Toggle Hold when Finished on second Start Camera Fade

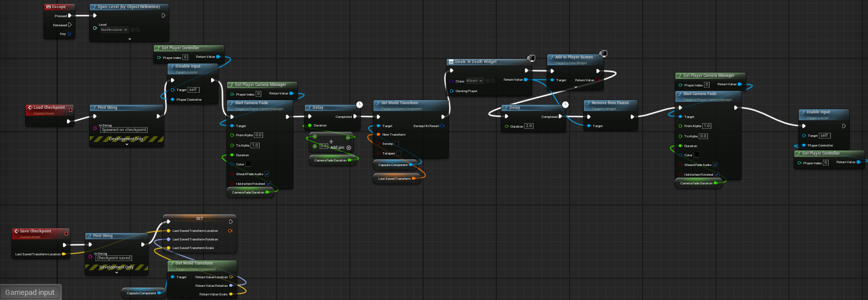tap(716, 174)
